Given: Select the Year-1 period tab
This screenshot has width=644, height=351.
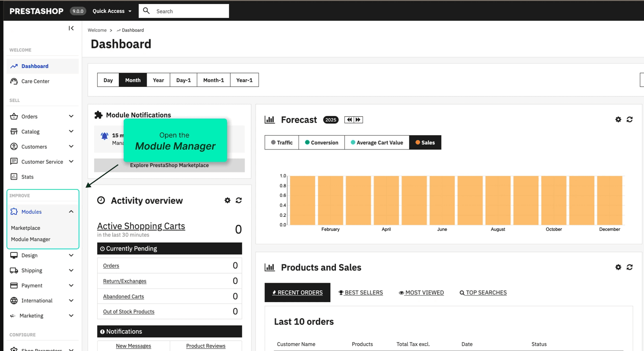Looking at the screenshot, I should coord(245,80).
